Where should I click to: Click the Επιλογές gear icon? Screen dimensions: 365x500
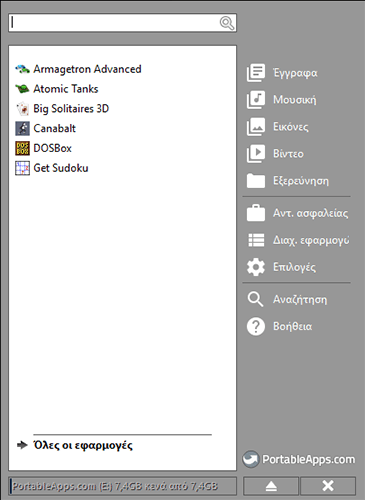coord(256,267)
